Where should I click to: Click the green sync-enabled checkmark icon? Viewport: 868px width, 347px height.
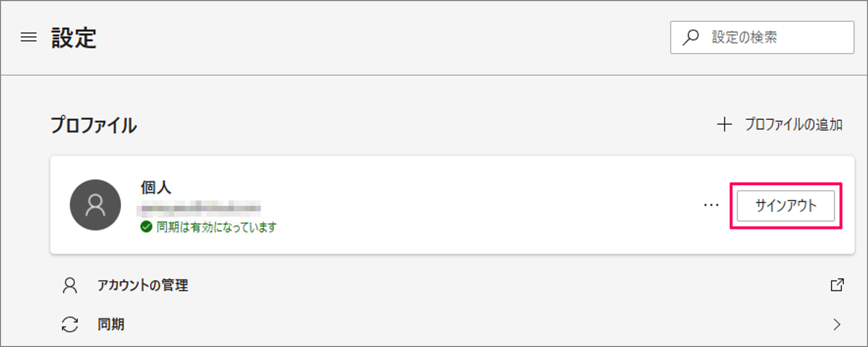(146, 227)
